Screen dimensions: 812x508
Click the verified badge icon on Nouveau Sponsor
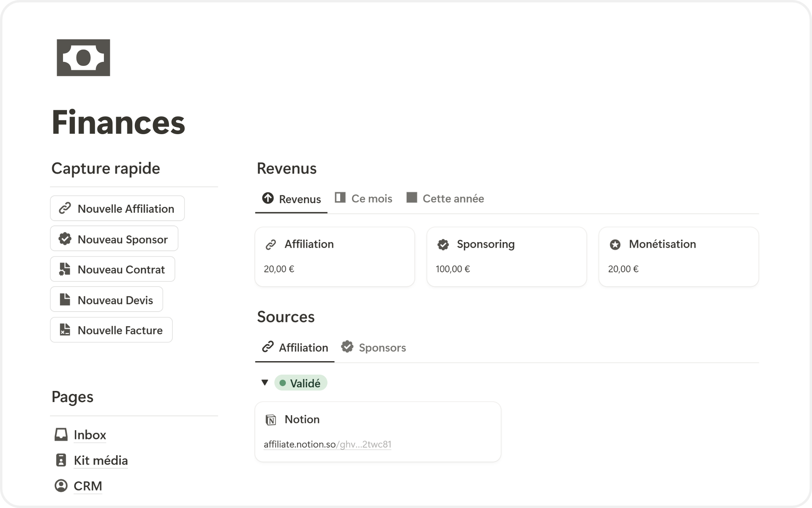[x=65, y=239]
